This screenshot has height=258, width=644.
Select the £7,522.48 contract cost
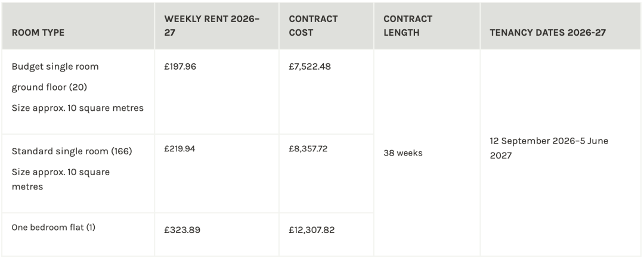click(309, 67)
